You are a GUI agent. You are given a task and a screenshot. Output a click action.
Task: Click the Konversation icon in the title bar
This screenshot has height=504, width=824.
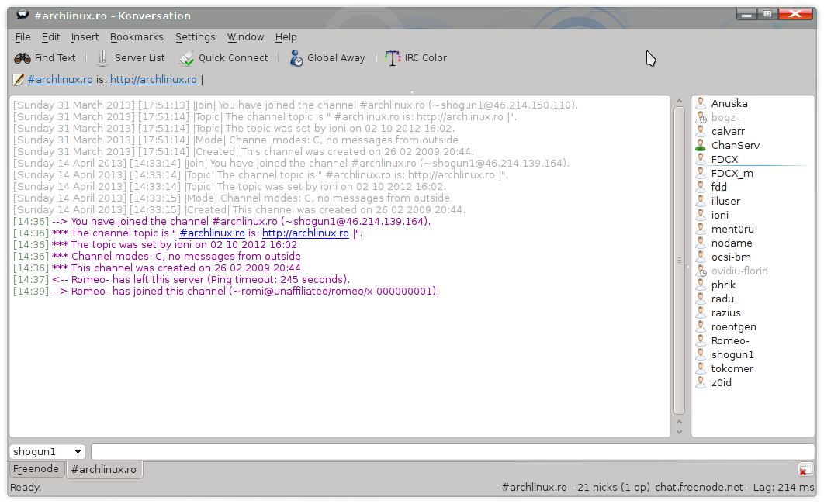[21, 13]
